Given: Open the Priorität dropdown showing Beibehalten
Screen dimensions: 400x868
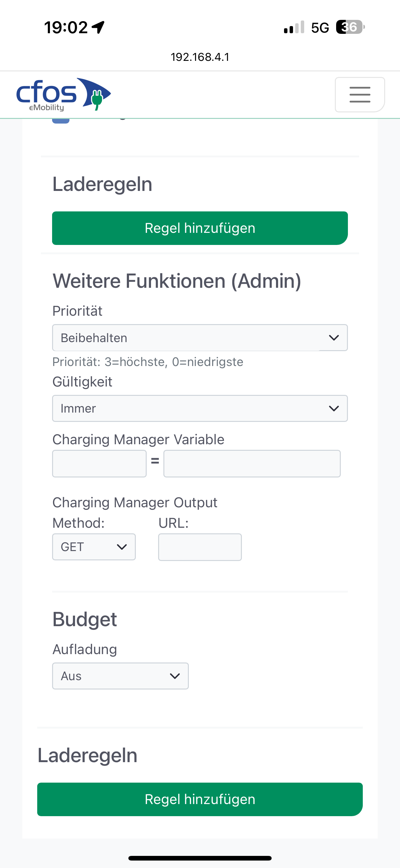Looking at the screenshot, I should [x=200, y=338].
